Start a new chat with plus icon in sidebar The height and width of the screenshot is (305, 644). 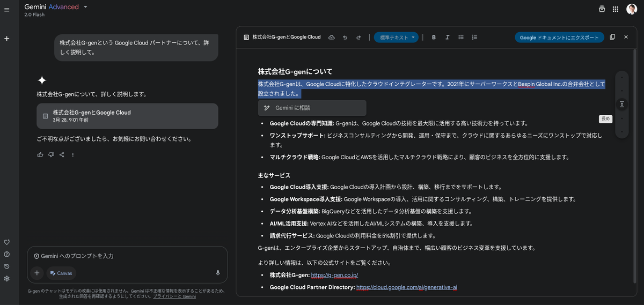pyautogui.click(x=6, y=39)
